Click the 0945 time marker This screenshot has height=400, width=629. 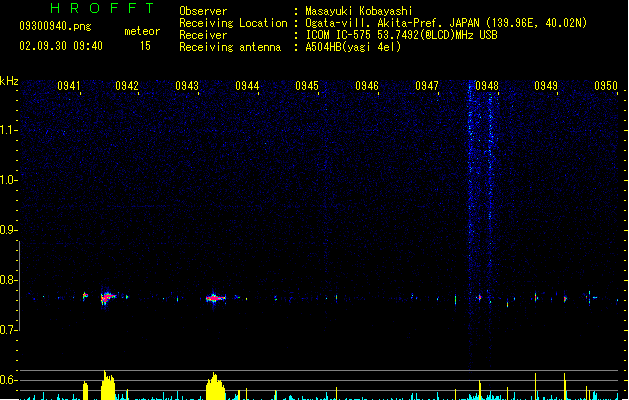pos(307,86)
